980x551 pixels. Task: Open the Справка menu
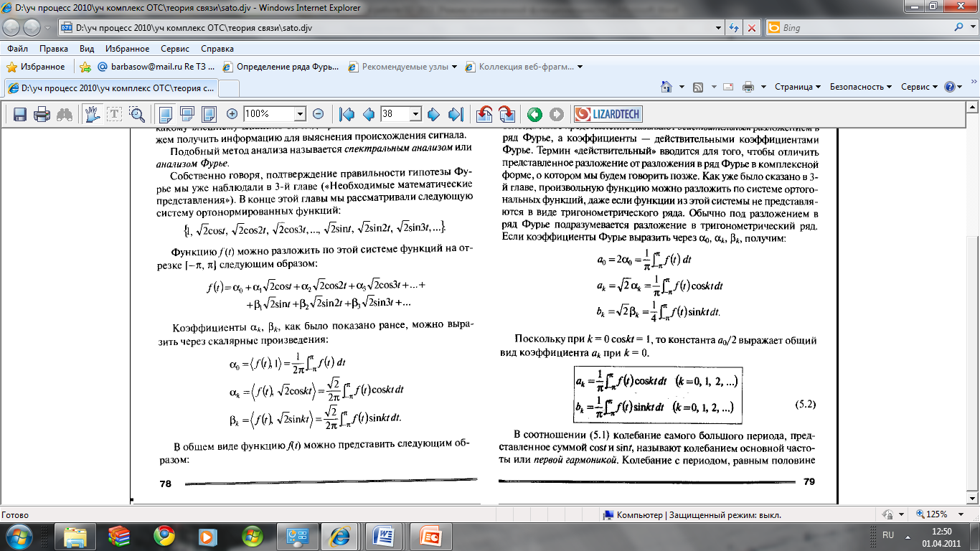pos(217,49)
